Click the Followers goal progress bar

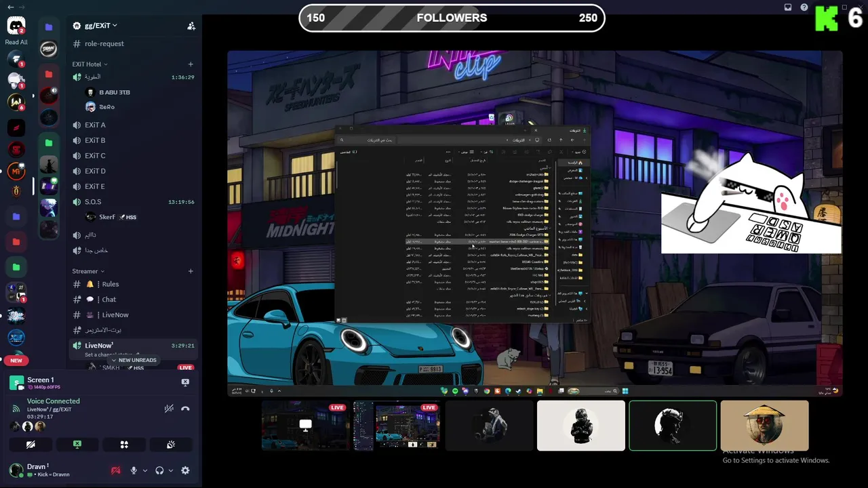452,18
